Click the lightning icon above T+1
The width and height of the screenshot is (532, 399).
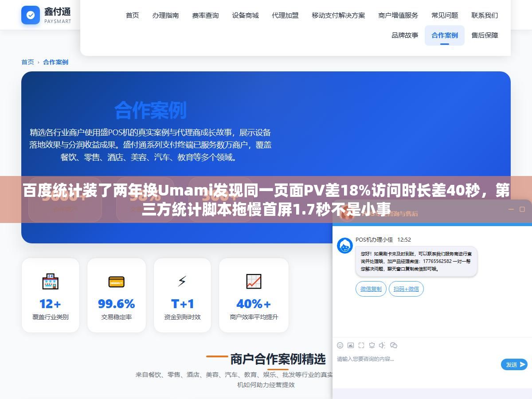(x=182, y=282)
